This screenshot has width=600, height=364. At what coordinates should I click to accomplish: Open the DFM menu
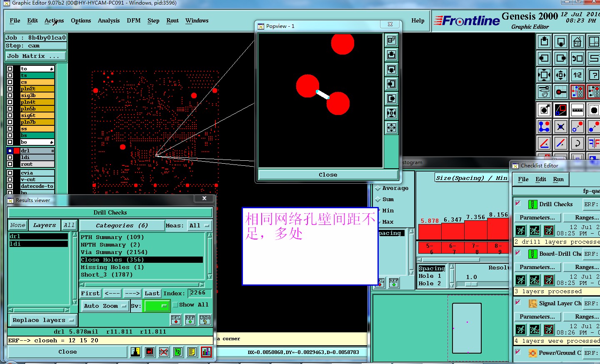coord(134,20)
